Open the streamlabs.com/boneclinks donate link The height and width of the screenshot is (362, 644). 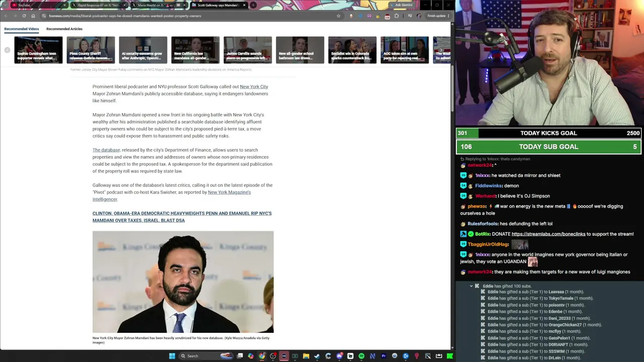pyautogui.click(x=548, y=234)
